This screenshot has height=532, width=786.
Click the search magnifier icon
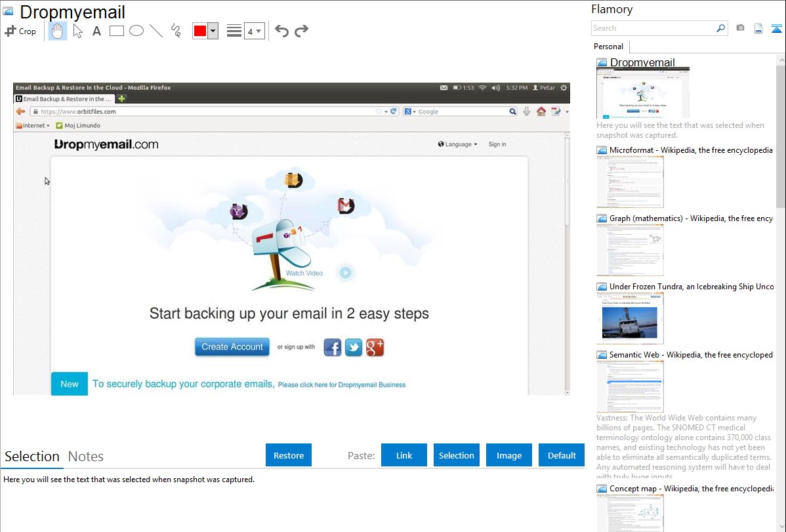[x=720, y=28]
